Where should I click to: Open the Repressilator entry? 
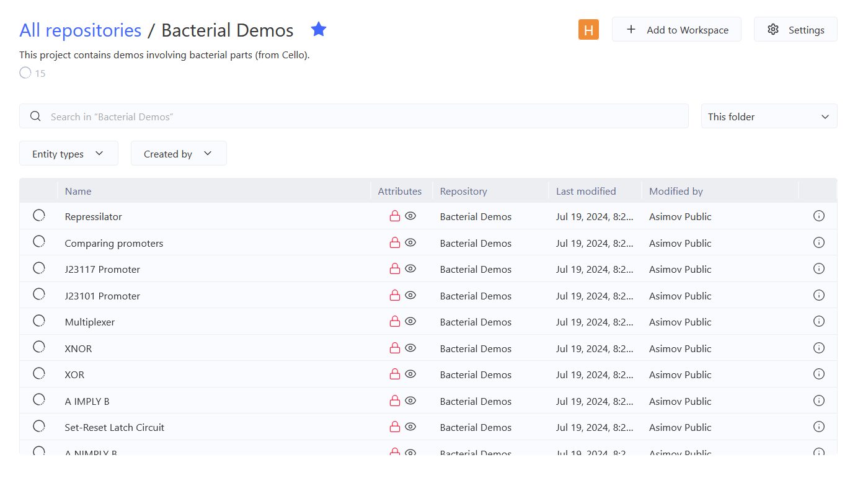click(94, 216)
